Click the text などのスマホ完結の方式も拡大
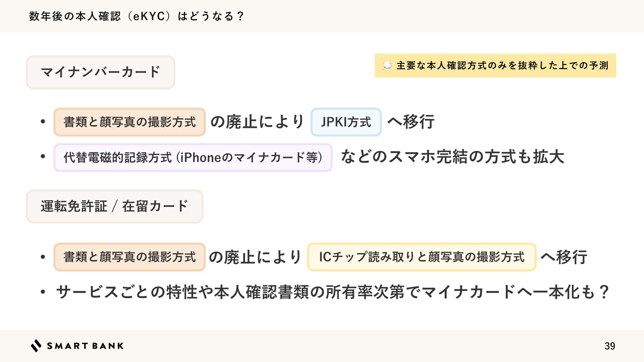The height and width of the screenshot is (362, 644). (x=452, y=157)
